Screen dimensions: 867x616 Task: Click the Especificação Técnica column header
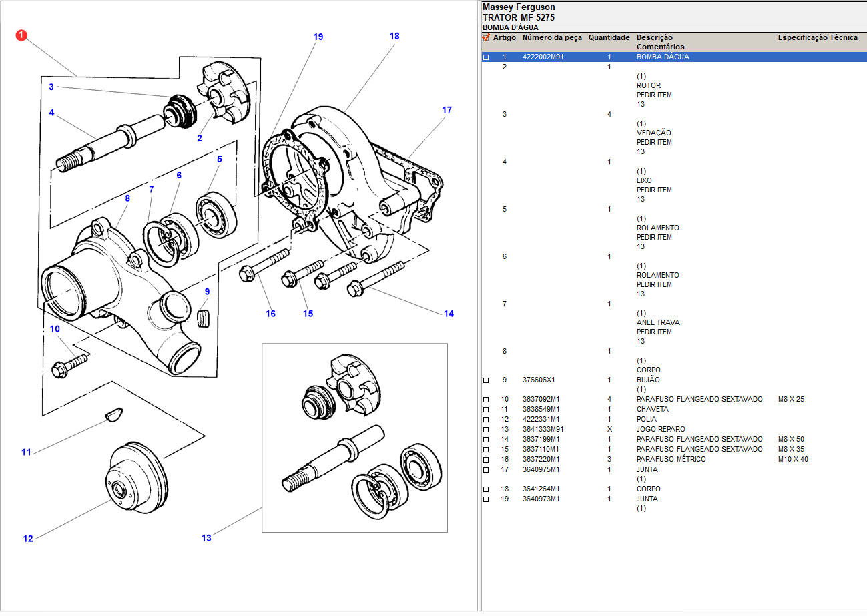click(x=818, y=38)
